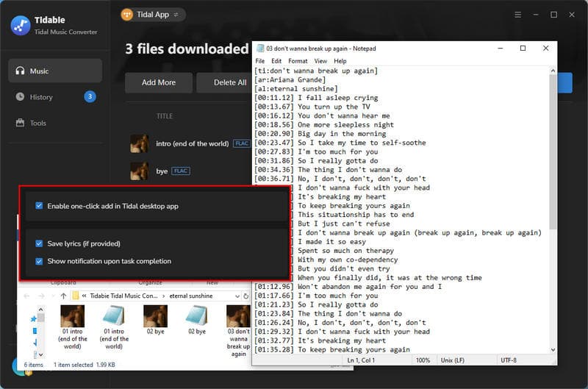Expand the Explorer address bar dropdown
Viewport: 588px width, 389px height.
[237, 296]
